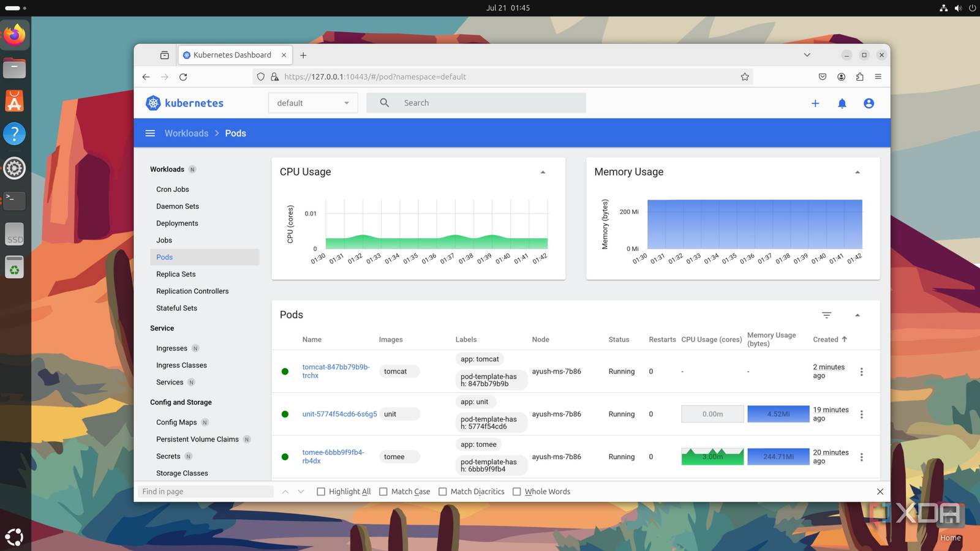Focus the dashboard Search field
Screen dimensions: 980x551
point(476,103)
